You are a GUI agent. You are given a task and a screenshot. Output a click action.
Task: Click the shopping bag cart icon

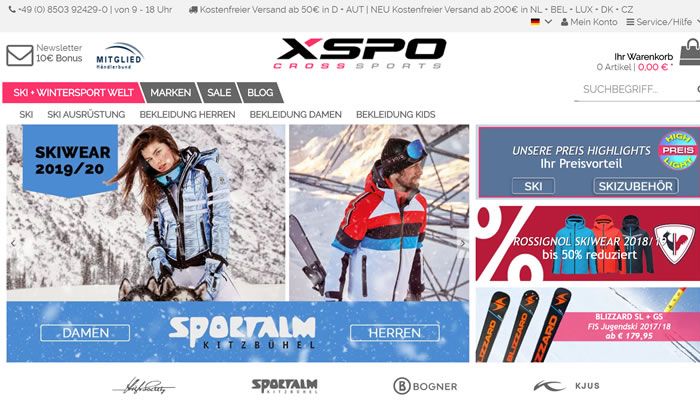click(x=690, y=52)
